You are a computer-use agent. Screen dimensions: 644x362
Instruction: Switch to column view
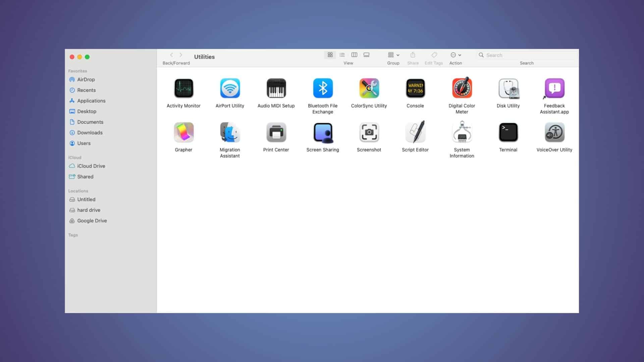tap(354, 55)
